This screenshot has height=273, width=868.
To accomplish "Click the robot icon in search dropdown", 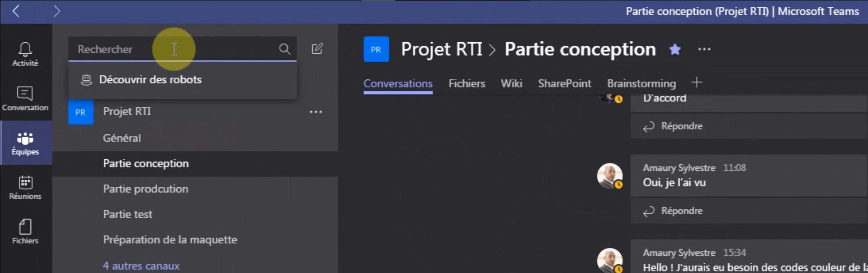I will coord(86,80).
